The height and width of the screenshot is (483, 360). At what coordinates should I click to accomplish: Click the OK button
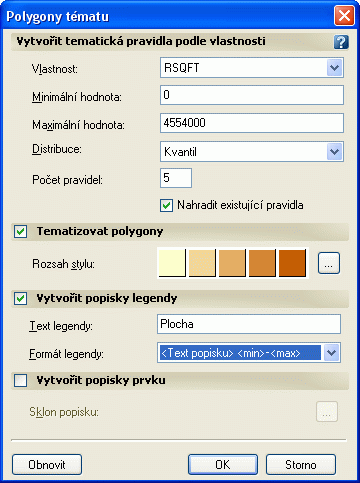click(223, 464)
